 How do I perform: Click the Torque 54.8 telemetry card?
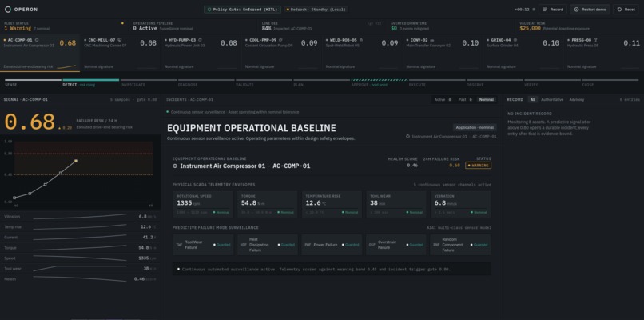267,204
